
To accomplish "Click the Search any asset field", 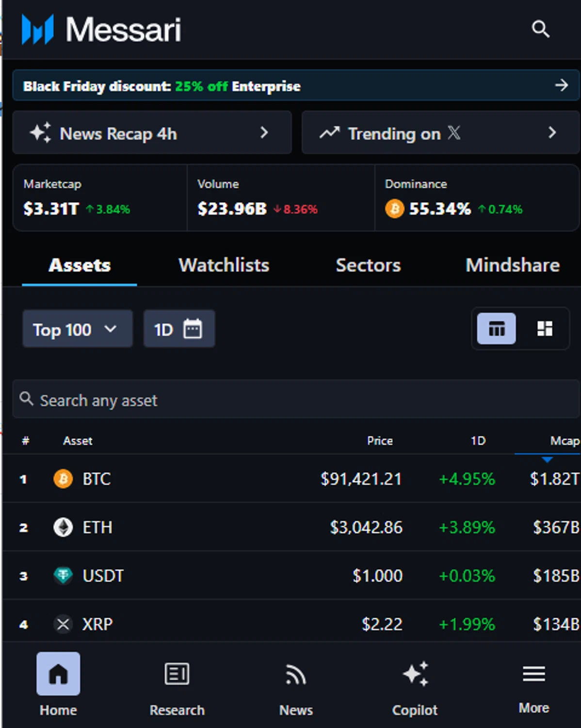I will pyautogui.click(x=296, y=400).
